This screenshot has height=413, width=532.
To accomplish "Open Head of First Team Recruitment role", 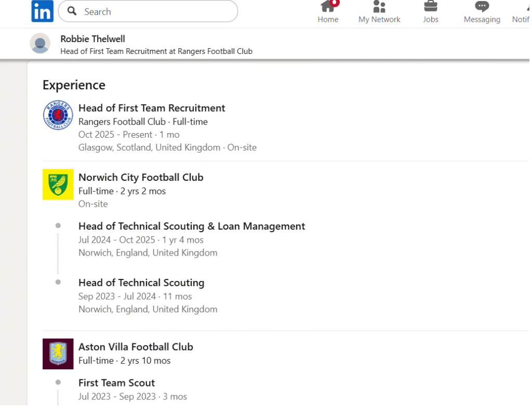I will [152, 108].
